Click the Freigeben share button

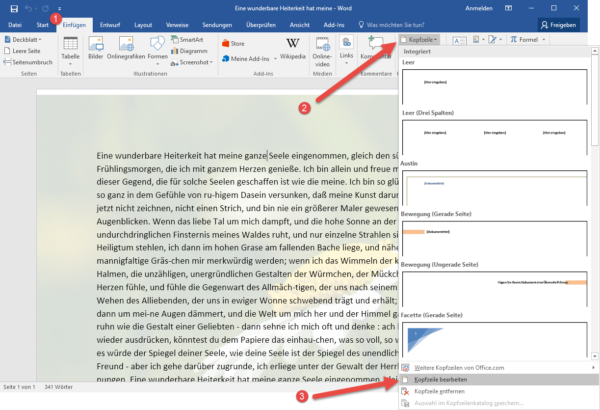pos(559,25)
